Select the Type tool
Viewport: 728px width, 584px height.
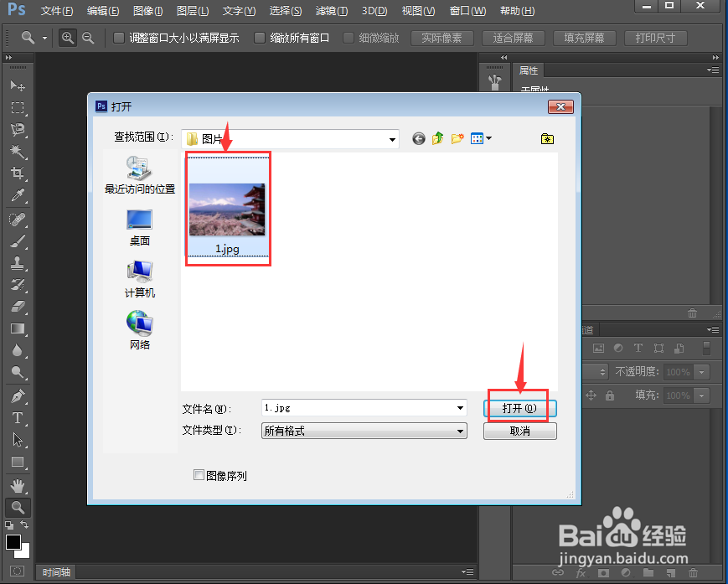tap(18, 418)
